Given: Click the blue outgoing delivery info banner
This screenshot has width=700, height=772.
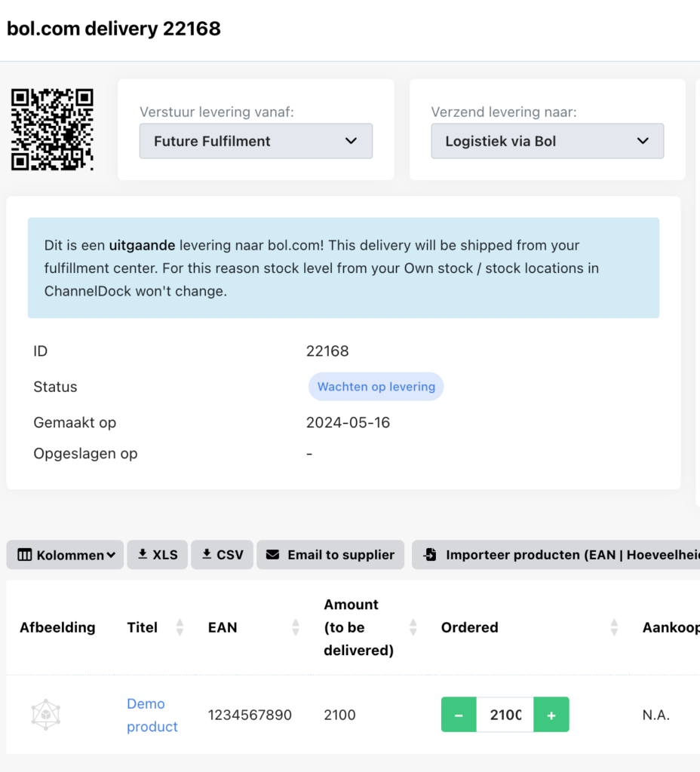Looking at the screenshot, I should click(343, 268).
